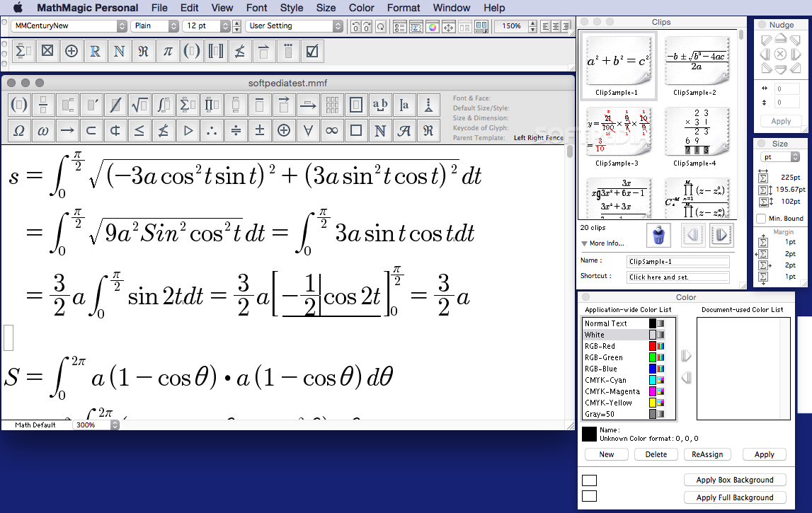The image size is (812, 513).
Task: Open the Format menu
Action: point(404,8)
